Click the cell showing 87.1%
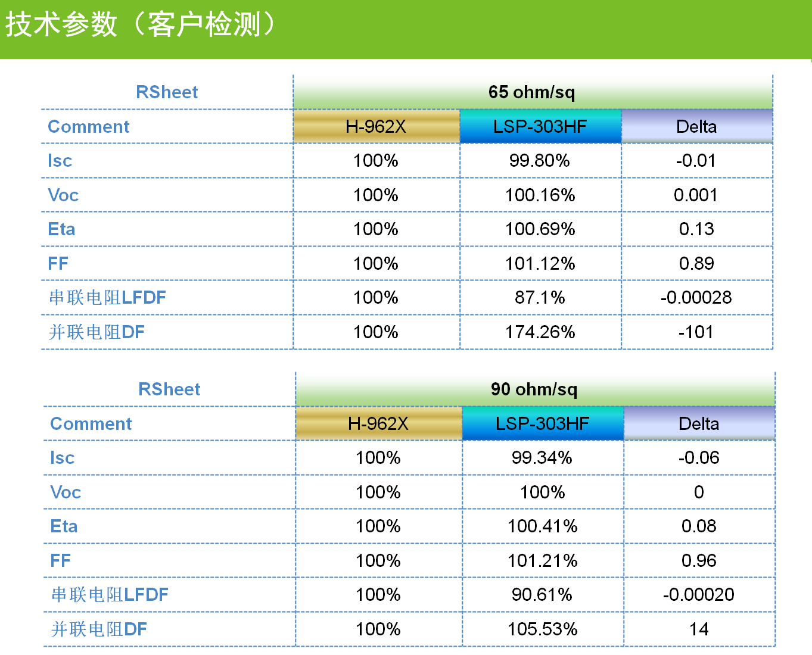This screenshot has width=812, height=655. click(x=540, y=298)
